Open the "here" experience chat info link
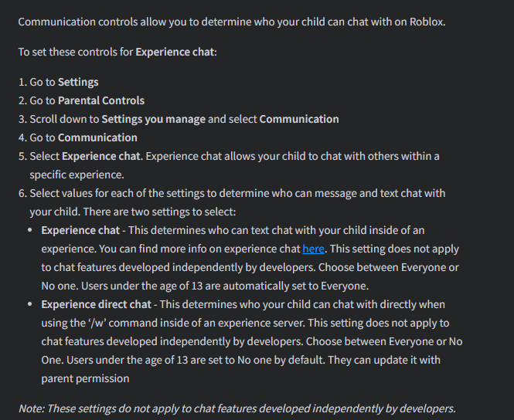514x420 pixels. pos(313,249)
